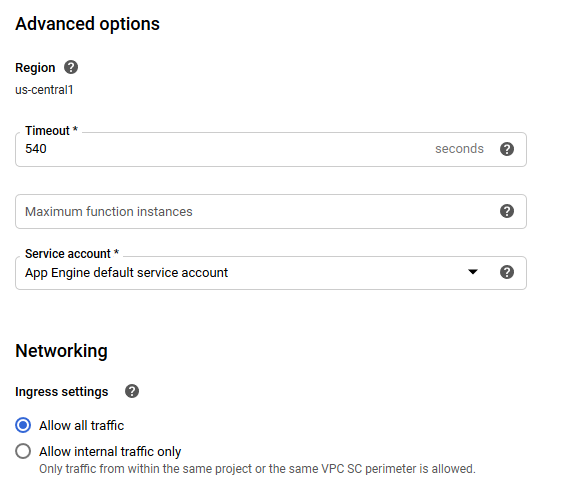The image size is (578, 488).
Task: Open the help icon next to Region
Action: [71, 67]
